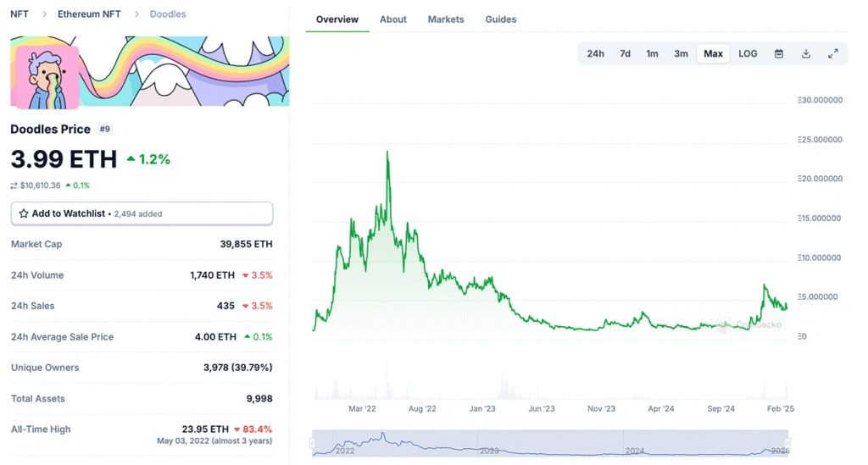Image resolution: width=868 pixels, height=465 pixels.
Task: Toggle LOG scale on chart
Action: [748, 53]
